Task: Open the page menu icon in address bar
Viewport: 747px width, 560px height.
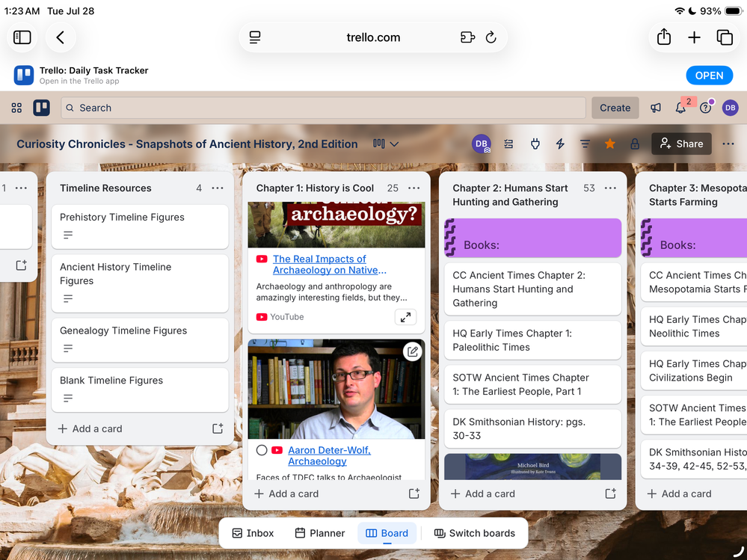Action: 255,37
